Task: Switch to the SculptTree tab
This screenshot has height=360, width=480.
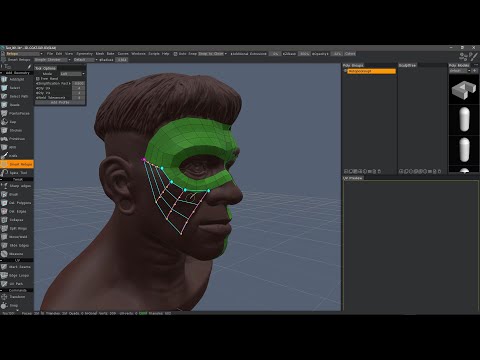Action: [407, 65]
